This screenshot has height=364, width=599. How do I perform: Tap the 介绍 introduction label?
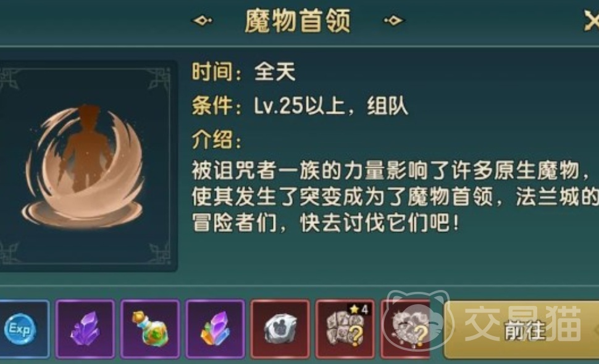(217, 139)
